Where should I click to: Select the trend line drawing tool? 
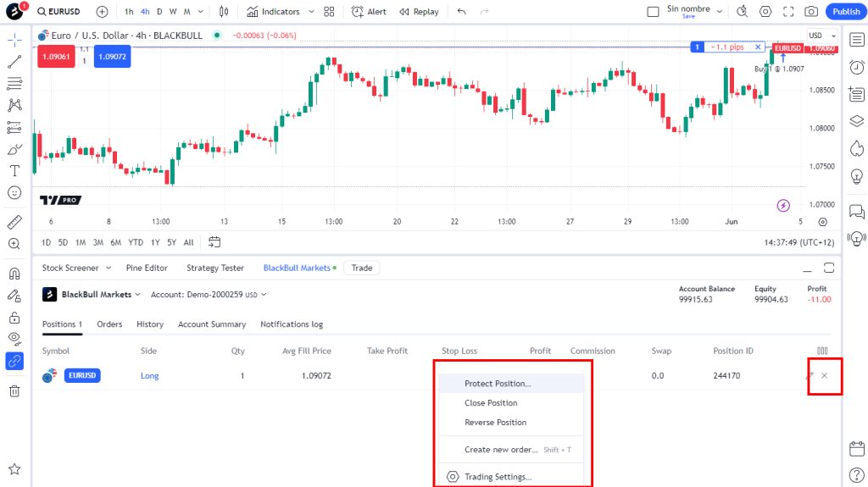[14, 62]
